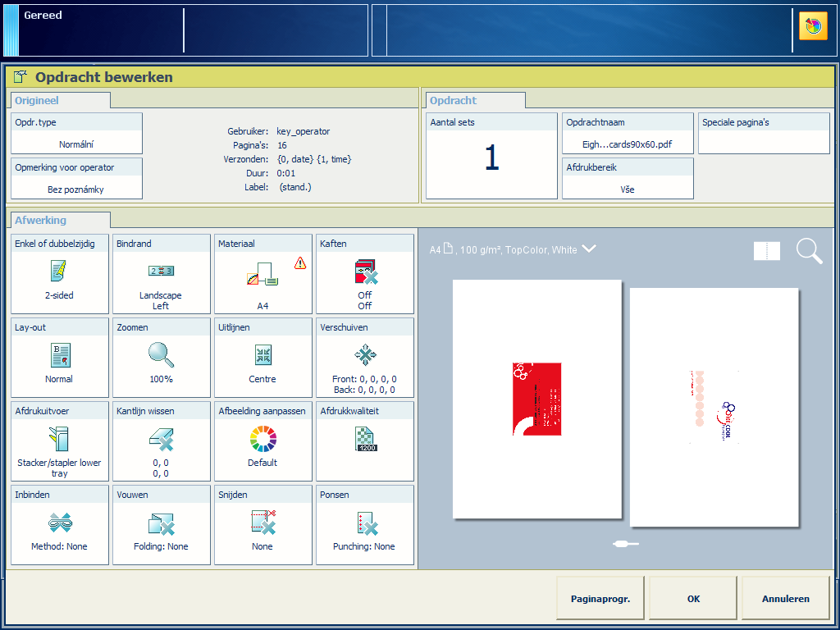This screenshot has width=840, height=630.
Task: Open the Materiaal A4 media icon
Action: (x=262, y=279)
